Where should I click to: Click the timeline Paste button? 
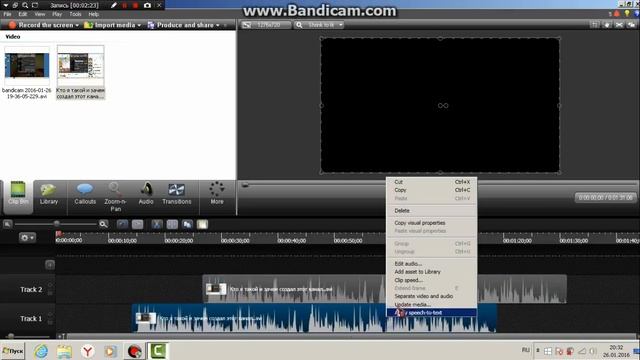point(202,224)
